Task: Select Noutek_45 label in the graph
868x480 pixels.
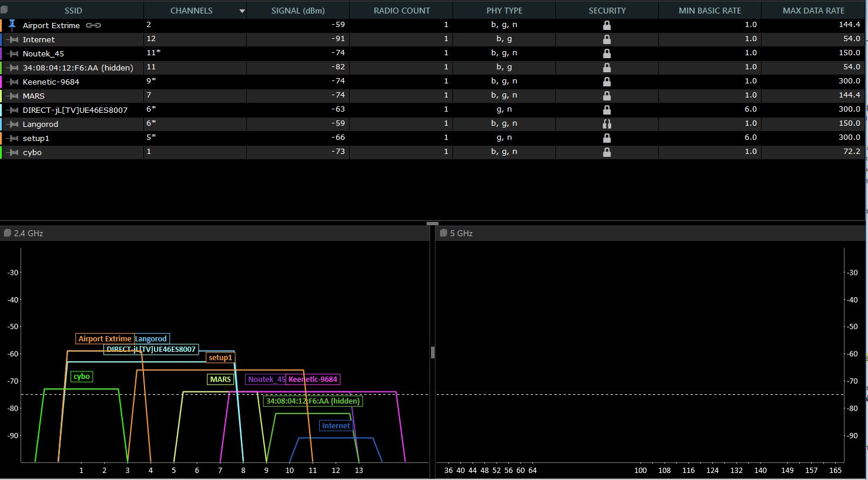Action: (266, 379)
